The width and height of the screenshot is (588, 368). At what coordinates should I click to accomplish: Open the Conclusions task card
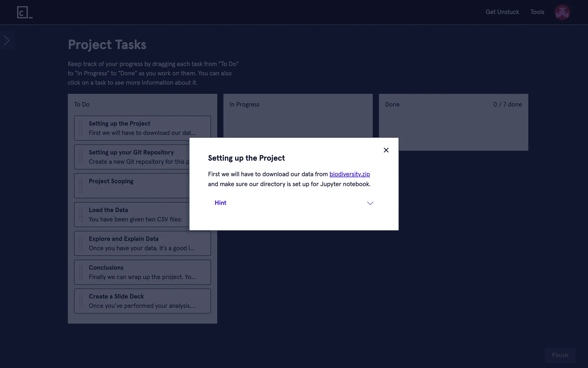142,272
